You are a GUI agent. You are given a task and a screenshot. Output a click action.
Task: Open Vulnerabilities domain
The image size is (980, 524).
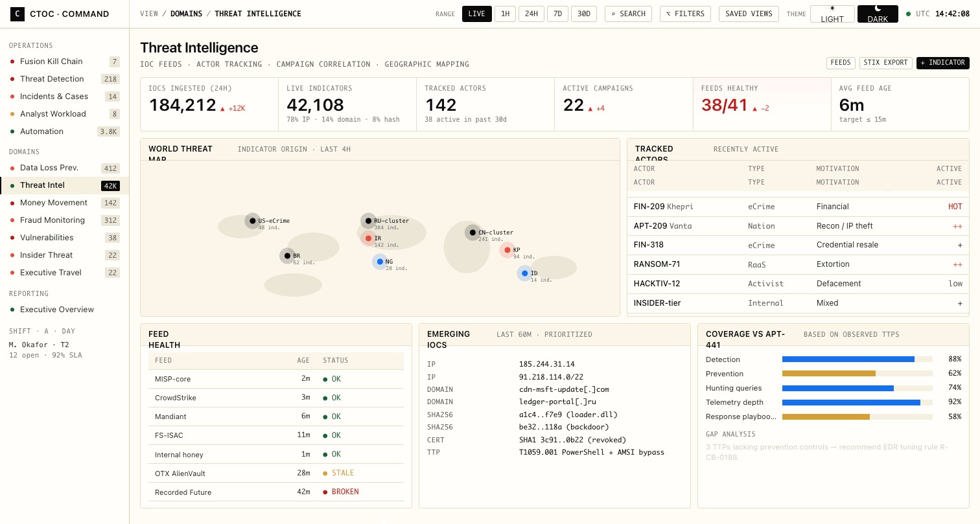coord(65,238)
